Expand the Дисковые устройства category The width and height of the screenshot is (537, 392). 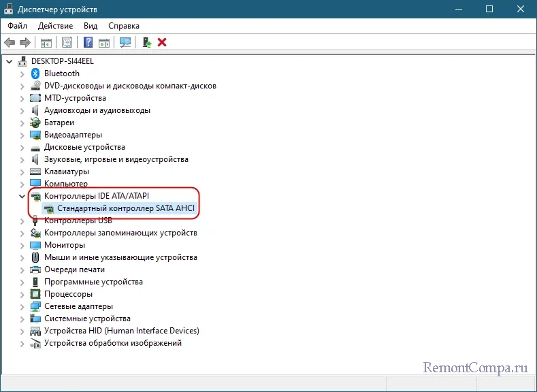(x=22, y=148)
